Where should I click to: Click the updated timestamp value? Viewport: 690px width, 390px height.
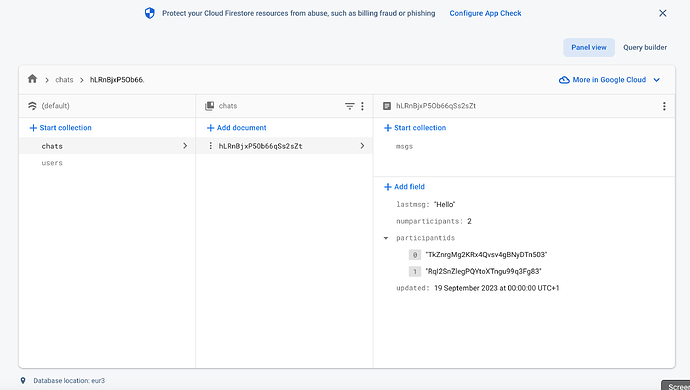(496, 288)
